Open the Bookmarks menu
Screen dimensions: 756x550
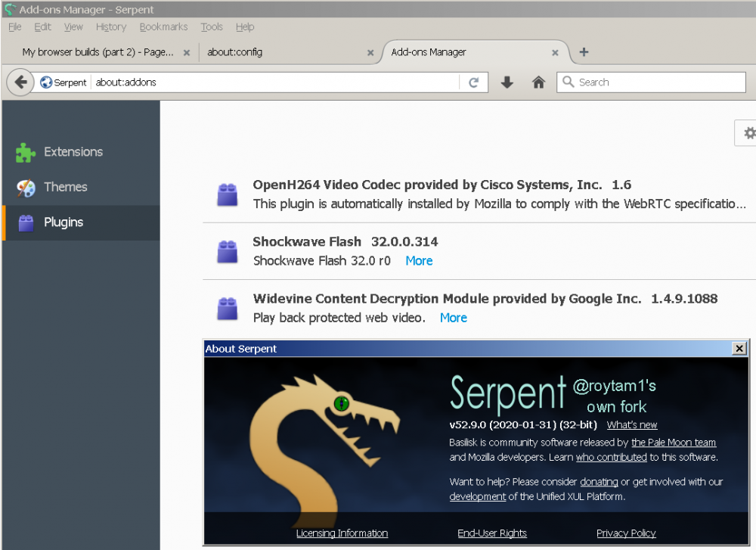(163, 26)
